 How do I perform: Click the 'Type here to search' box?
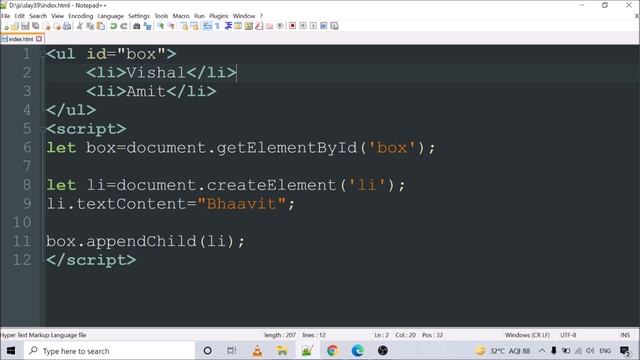(109, 351)
